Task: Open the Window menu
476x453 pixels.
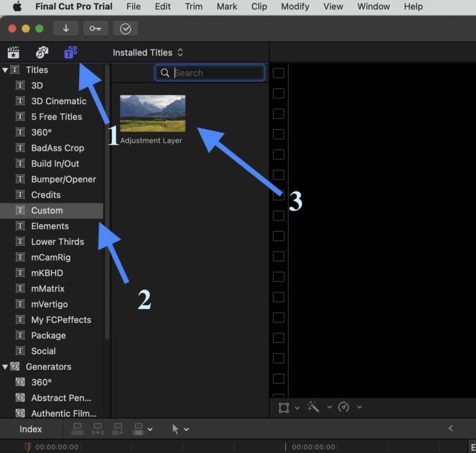Action: click(374, 6)
